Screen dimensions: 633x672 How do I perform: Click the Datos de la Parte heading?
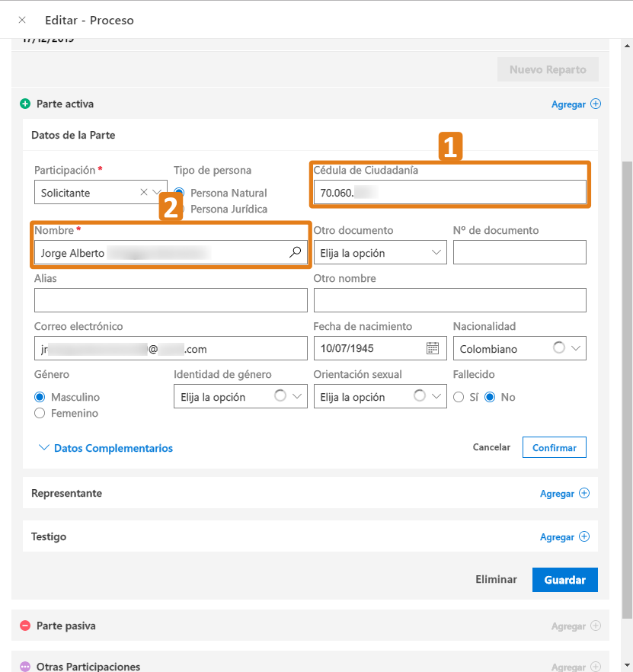(73, 135)
